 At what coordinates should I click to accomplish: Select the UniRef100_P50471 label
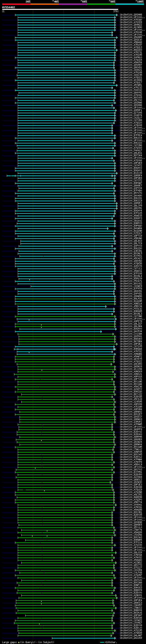(x=131, y=281)
